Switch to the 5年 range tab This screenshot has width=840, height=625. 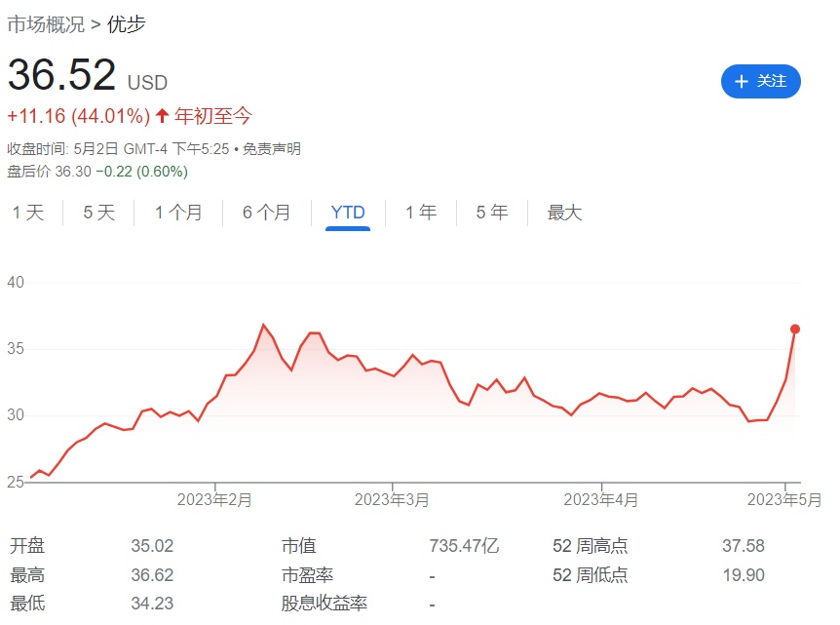[x=492, y=213]
